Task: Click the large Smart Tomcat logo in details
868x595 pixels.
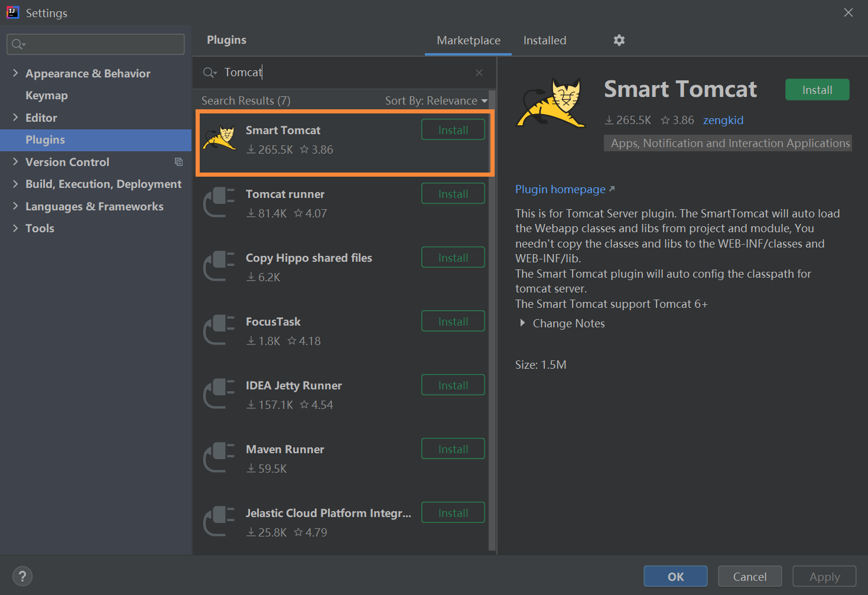Action: [x=551, y=103]
